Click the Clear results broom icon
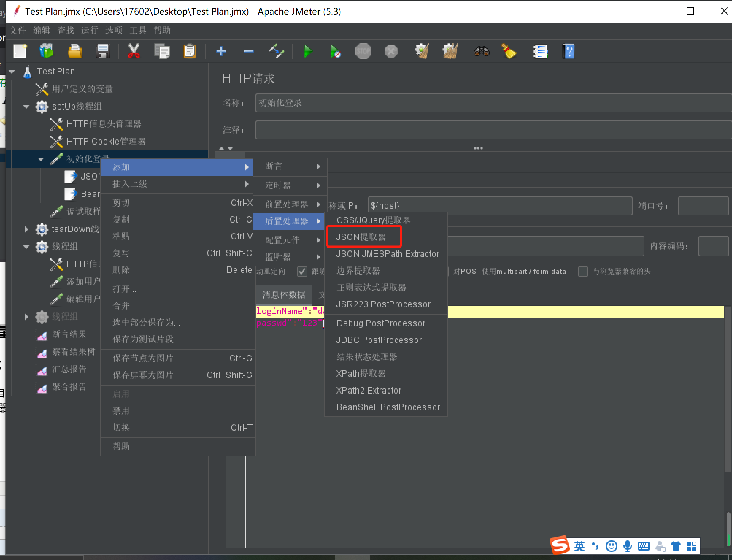The height and width of the screenshot is (560, 732). [x=422, y=51]
